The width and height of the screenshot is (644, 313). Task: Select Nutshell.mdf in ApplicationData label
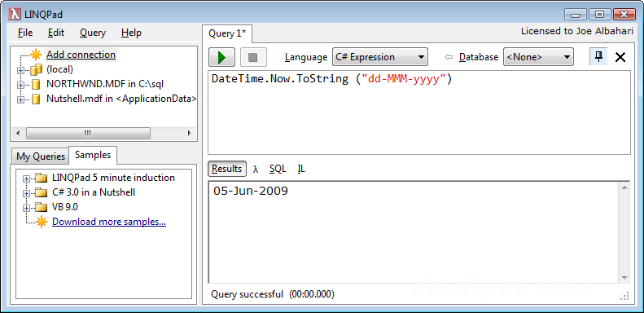point(121,99)
